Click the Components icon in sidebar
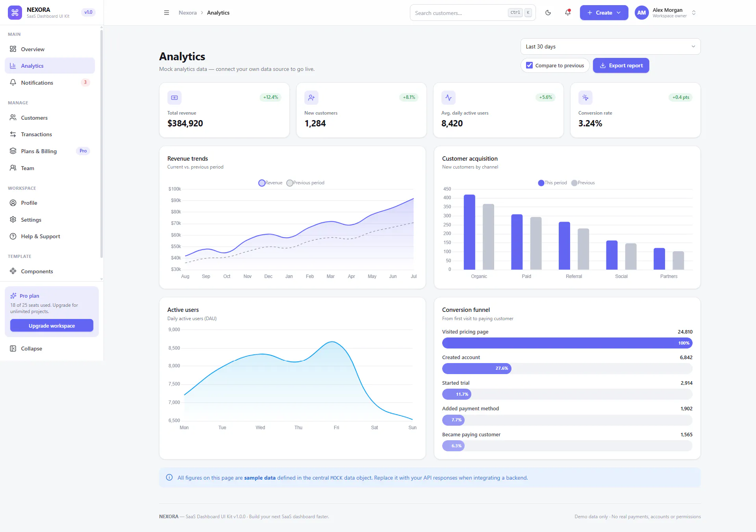The image size is (756, 532). tap(13, 271)
